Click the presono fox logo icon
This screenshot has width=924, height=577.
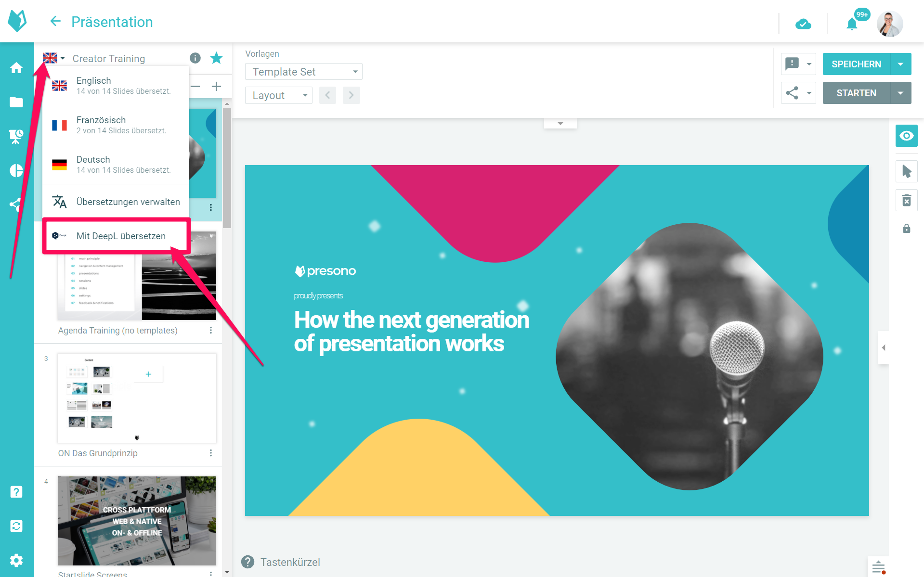coord(17,21)
